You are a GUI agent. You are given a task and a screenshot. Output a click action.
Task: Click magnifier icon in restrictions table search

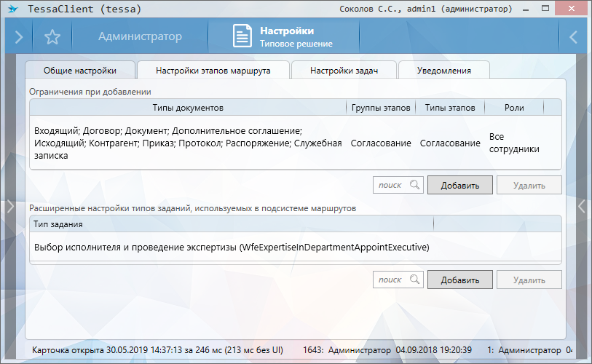coord(414,185)
